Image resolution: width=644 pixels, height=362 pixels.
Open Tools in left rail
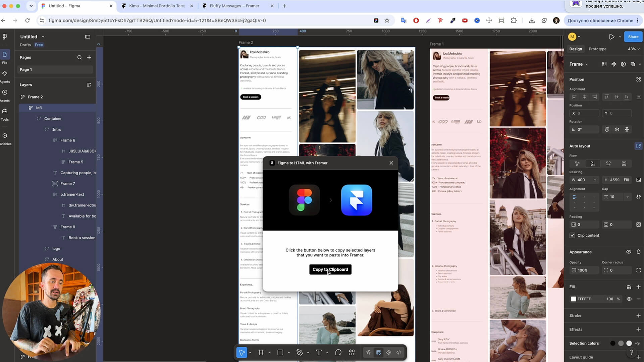click(5, 114)
